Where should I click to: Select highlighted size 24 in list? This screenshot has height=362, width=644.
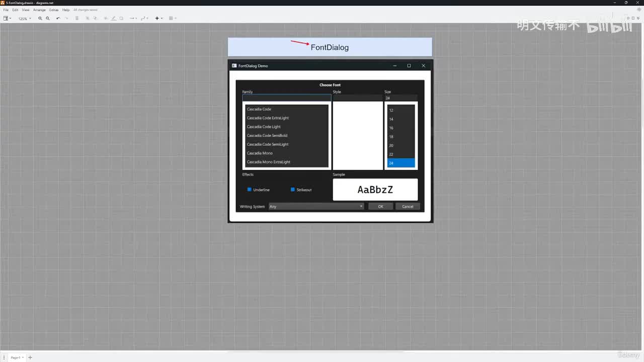pyautogui.click(x=401, y=163)
